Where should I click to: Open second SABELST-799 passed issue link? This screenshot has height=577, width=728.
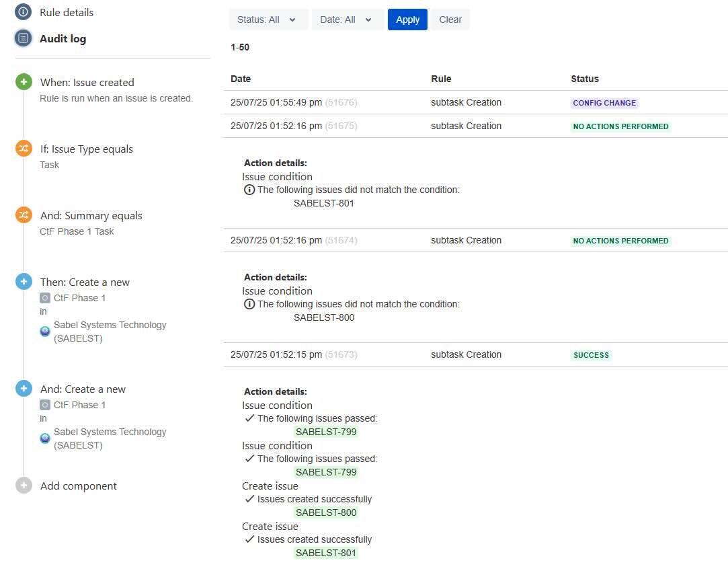pyautogui.click(x=326, y=472)
